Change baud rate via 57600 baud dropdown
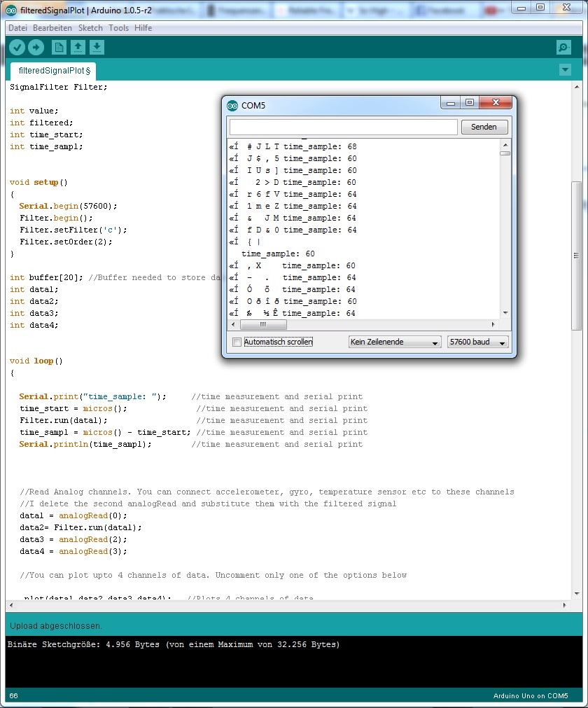The width and height of the screenshot is (588, 708). point(477,341)
